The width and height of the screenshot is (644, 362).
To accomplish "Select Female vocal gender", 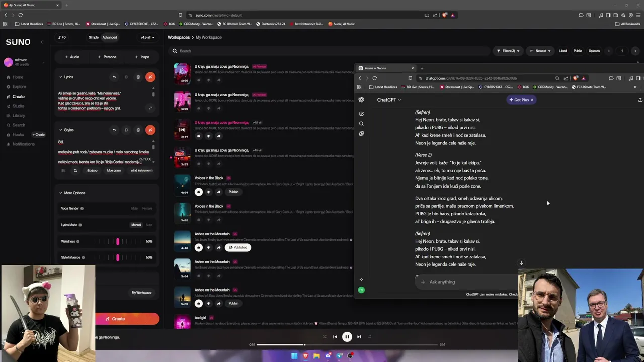I will pos(147,208).
